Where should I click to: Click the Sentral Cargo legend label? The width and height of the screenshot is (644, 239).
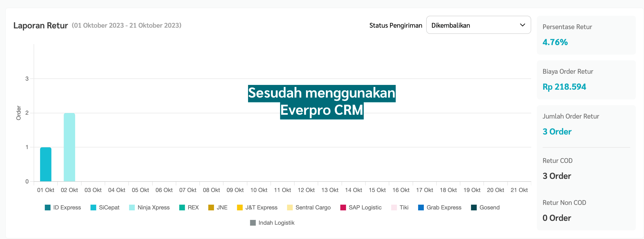(x=313, y=208)
